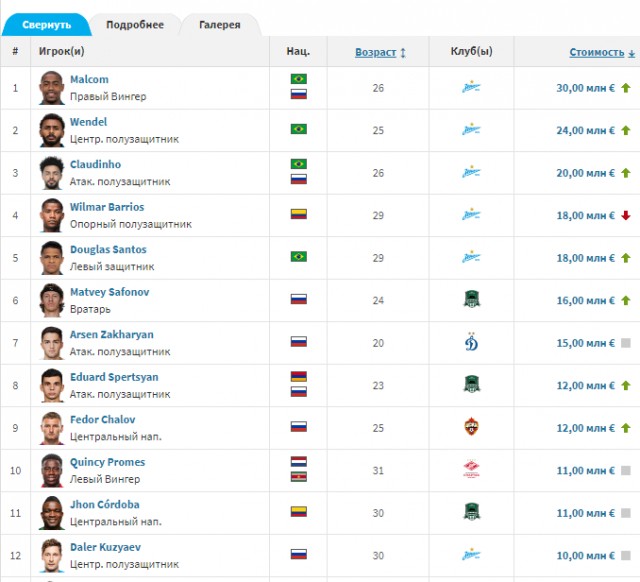The height and width of the screenshot is (582, 640).
Task: Click Daler Kuzyaev's portrait thumbnail
Action: coord(52,555)
